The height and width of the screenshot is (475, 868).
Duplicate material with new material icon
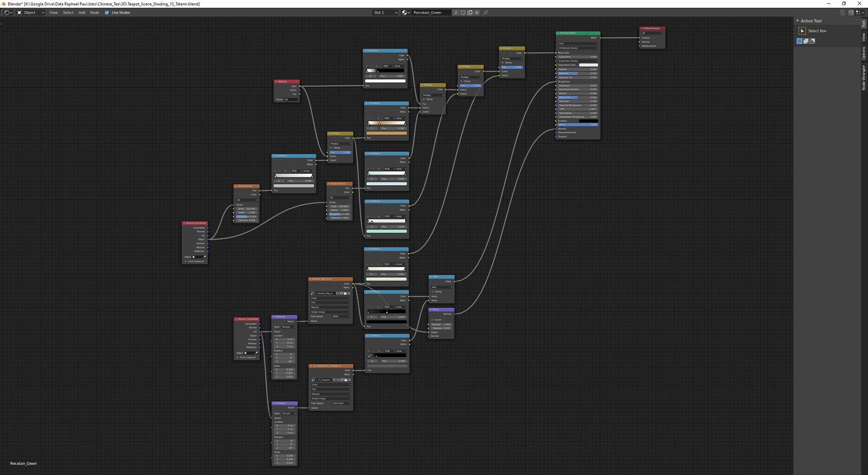(470, 13)
